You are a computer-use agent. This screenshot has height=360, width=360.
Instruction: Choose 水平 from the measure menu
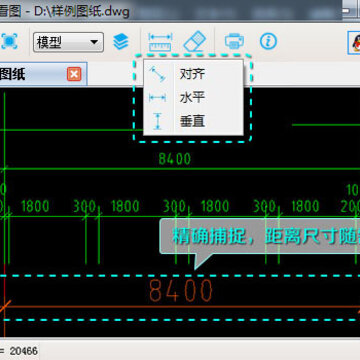193,98
